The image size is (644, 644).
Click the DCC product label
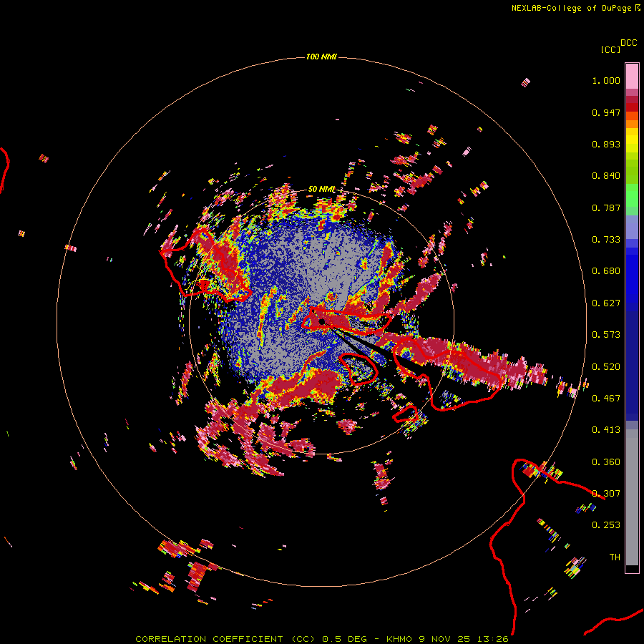(x=629, y=43)
